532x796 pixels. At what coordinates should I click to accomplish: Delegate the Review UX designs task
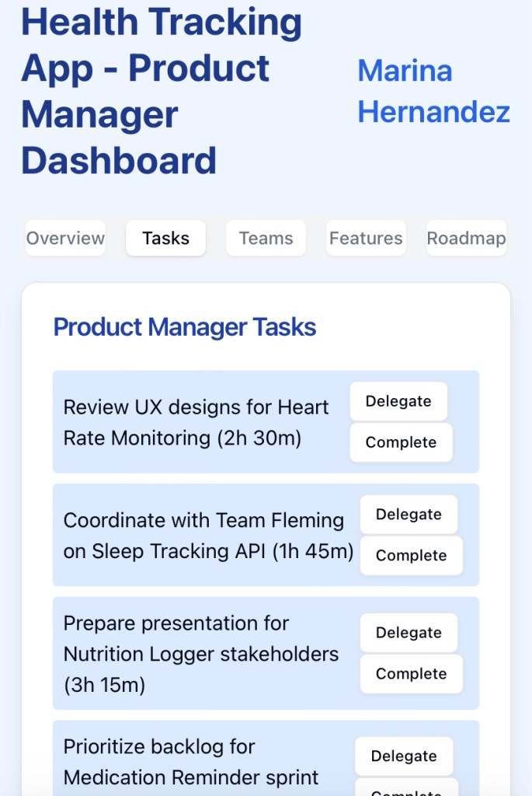coord(398,401)
